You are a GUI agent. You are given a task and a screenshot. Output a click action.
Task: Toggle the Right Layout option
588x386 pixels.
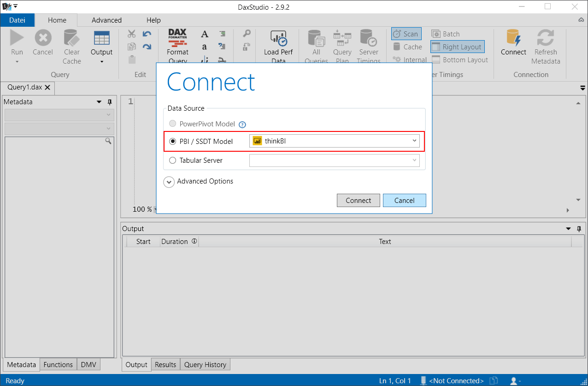coord(457,47)
